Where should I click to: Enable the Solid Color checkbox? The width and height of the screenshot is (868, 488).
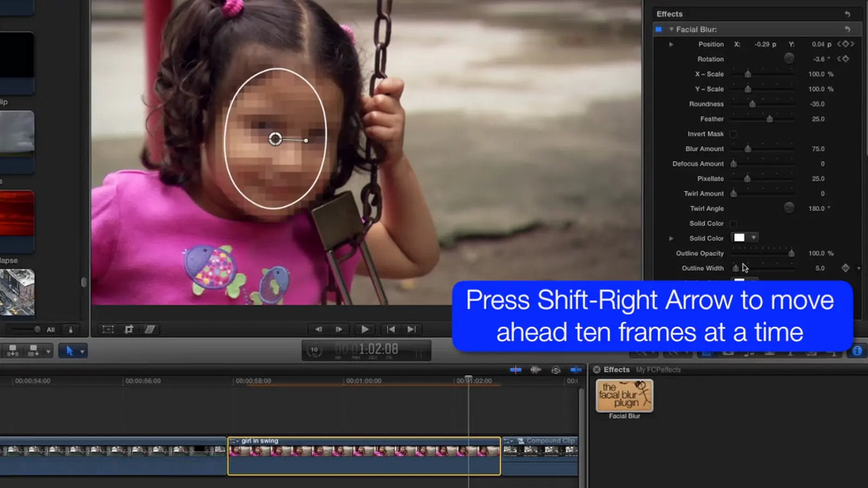tap(733, 223)
